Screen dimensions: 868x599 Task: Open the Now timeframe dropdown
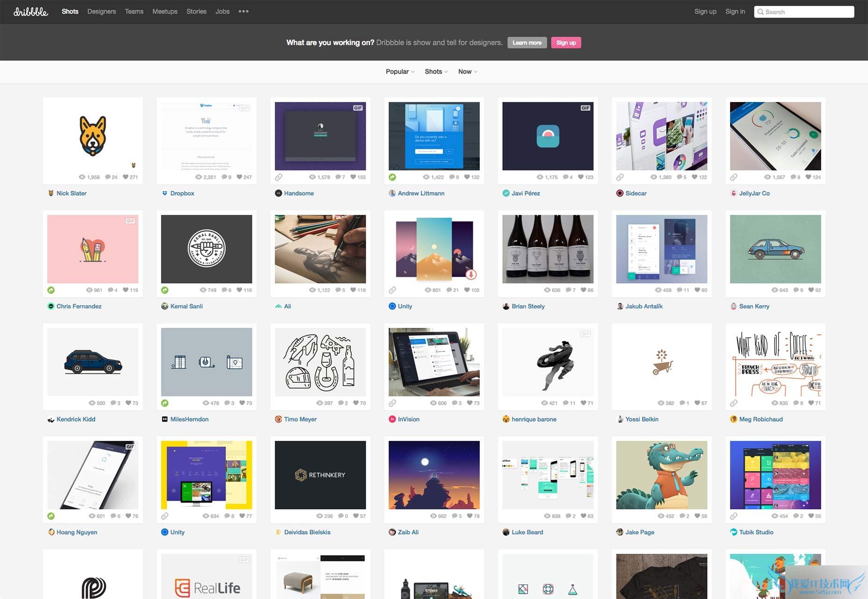(x=468, y=72)
